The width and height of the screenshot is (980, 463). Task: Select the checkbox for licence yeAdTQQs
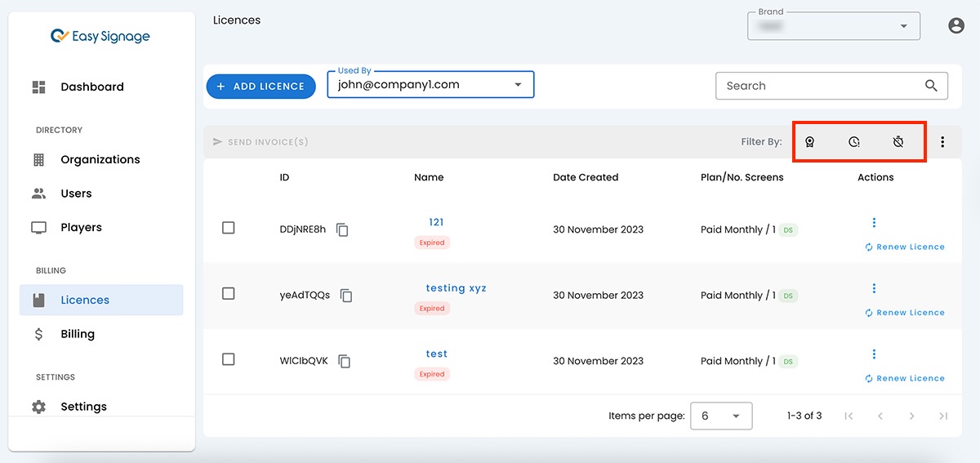pos(229,293)
